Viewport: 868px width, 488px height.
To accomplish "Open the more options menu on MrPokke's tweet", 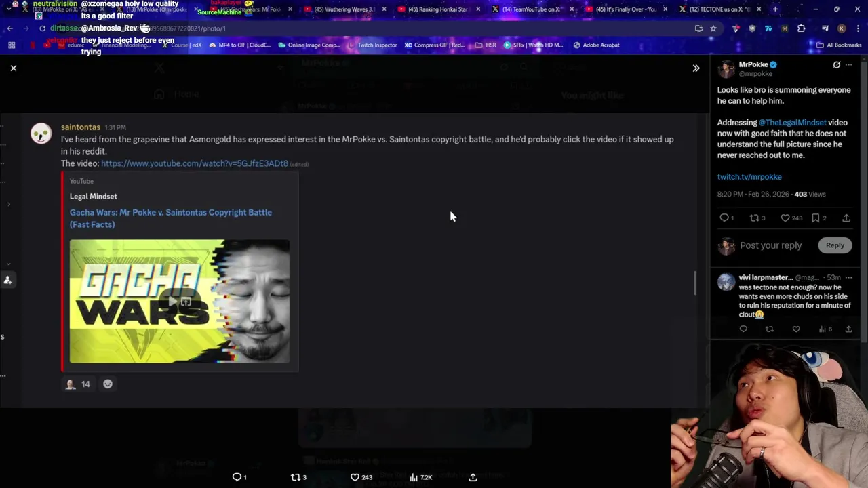I will tap(848, 65).
